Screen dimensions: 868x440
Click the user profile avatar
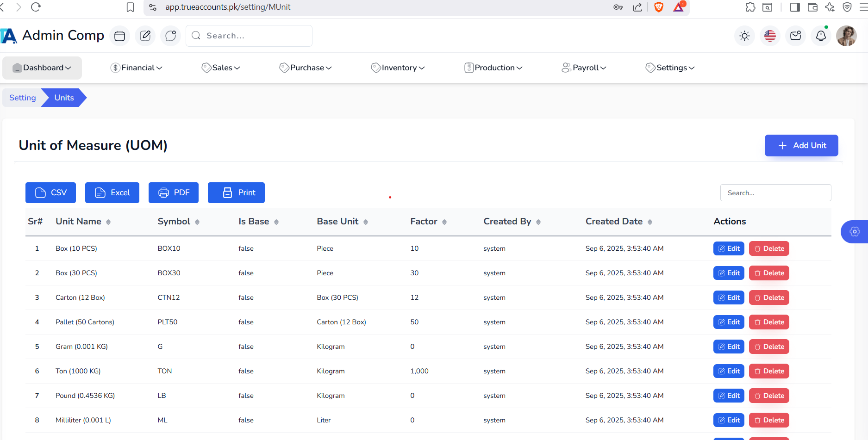point(846,36)
